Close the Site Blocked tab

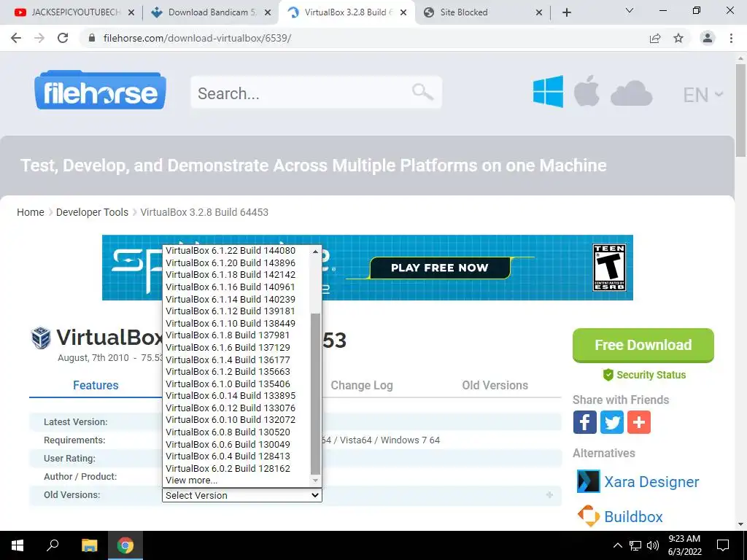click(539, 12)
